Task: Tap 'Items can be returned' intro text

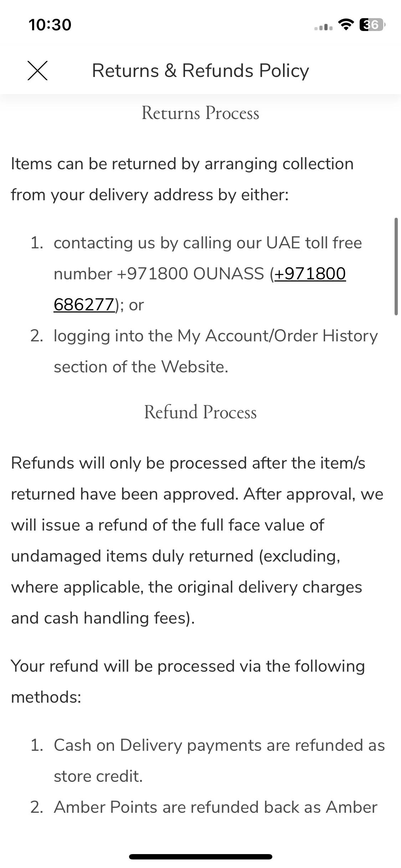Action: [x=182, y=179]
